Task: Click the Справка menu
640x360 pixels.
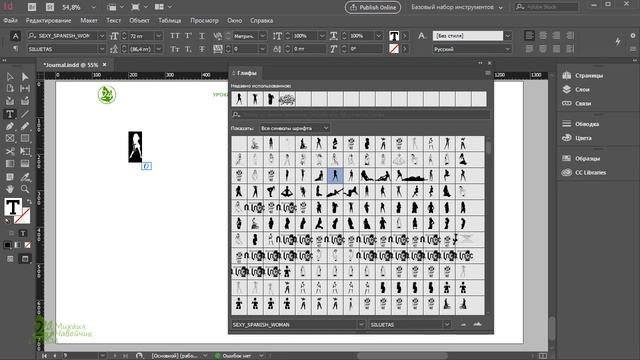Action: click(262, 20)
